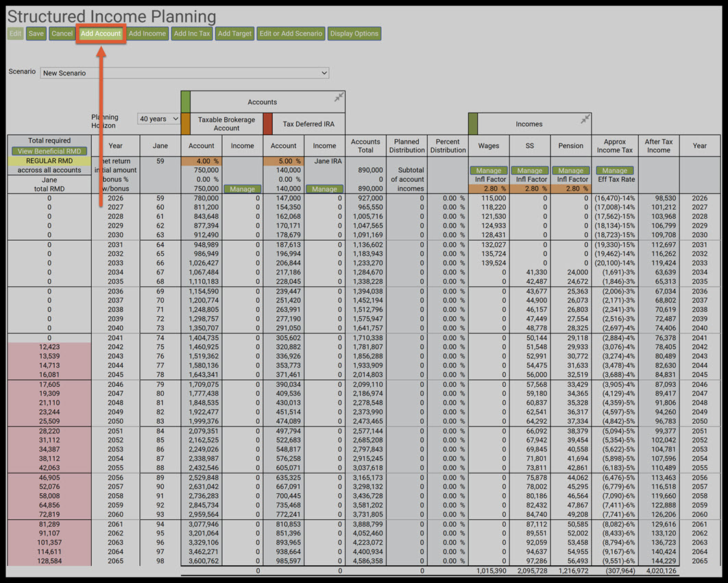
Task: Click Manage under Approx Income Tax
Action: 615,171
